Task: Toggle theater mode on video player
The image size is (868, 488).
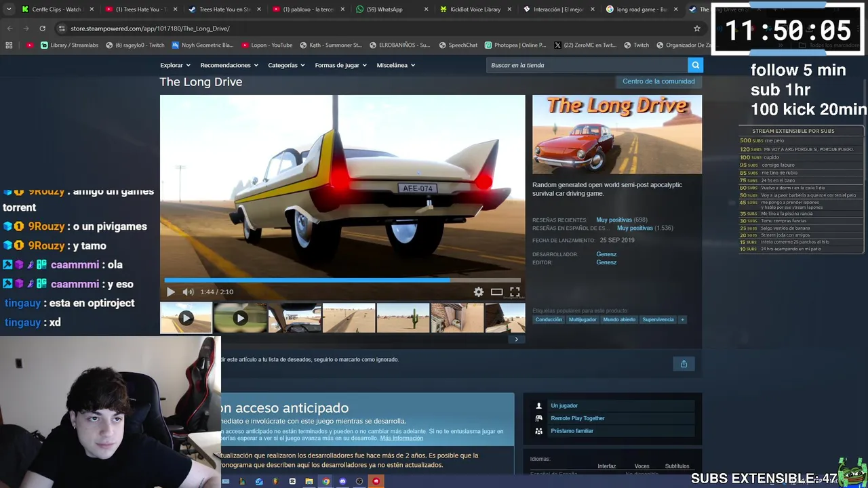Action: pos(497,292)
